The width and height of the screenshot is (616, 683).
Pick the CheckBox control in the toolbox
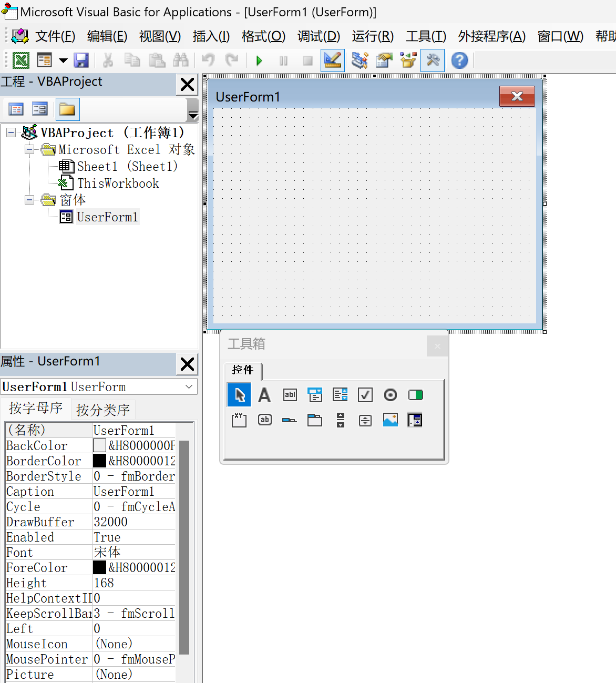pyautogui.click(x=365, y=395)
